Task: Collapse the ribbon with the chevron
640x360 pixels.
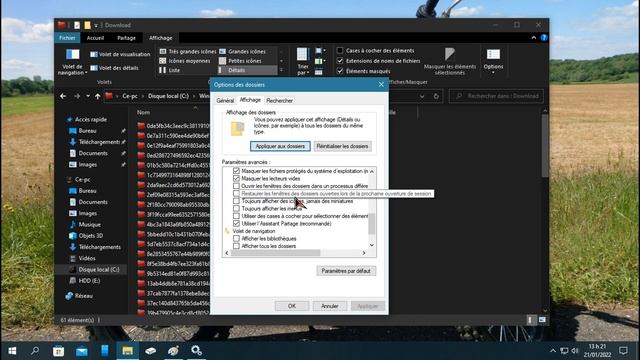Action: point(533,38)
